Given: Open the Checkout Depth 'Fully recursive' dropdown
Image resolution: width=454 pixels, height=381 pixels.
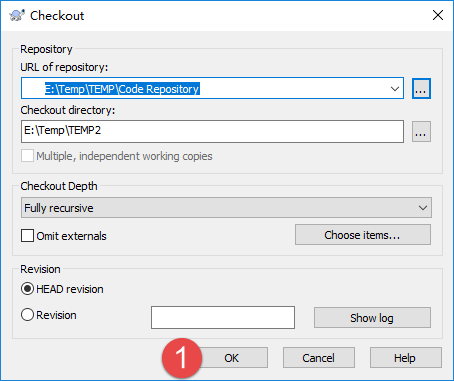Looking at the screenshot, I should tap(226, 208).
